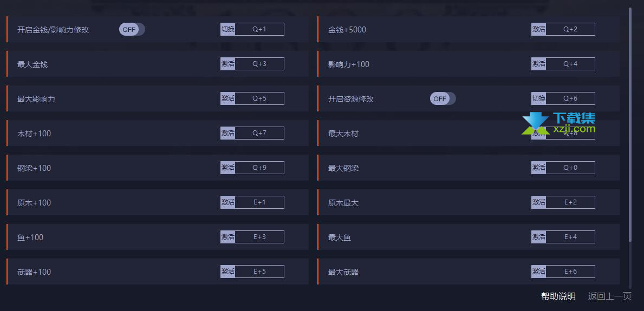The width and height of the screenshot is (644, 311).
Task: Click 激活 next to 最大金钱
Action: pos(228,64)
